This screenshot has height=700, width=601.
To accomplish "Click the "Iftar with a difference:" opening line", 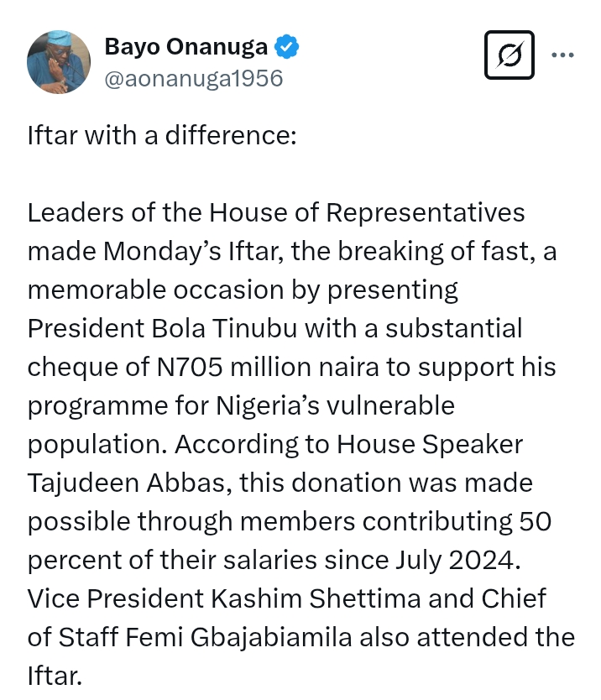I will (161, 136).
